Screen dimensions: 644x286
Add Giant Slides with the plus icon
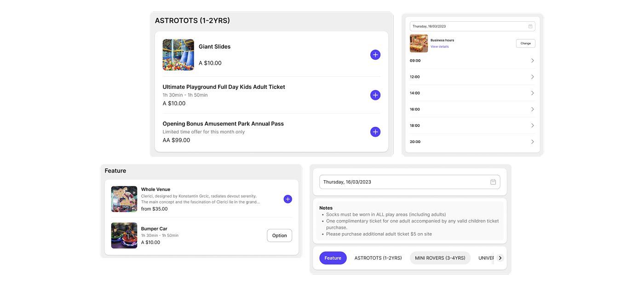pyautogui.click(x=375, y=55)
